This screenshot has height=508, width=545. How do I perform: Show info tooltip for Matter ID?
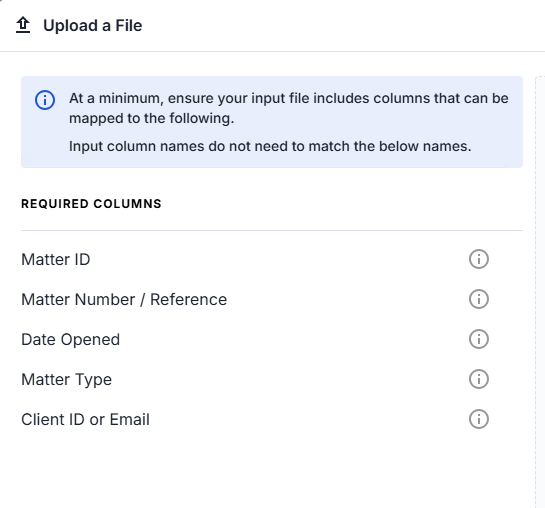pos(479,259)
